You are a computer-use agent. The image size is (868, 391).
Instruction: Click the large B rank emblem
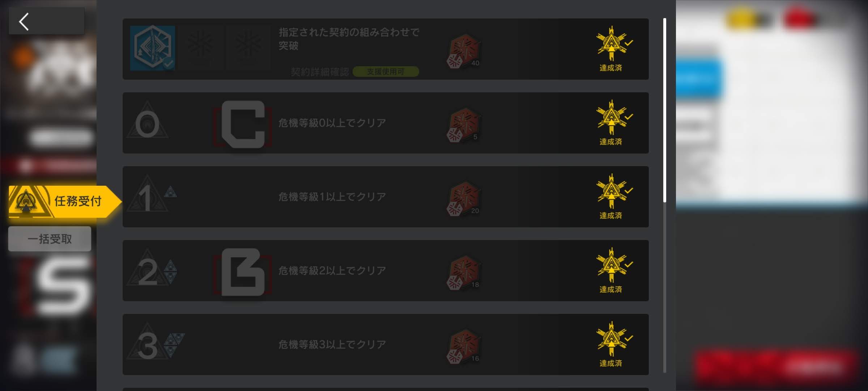(x=243, y=272)
